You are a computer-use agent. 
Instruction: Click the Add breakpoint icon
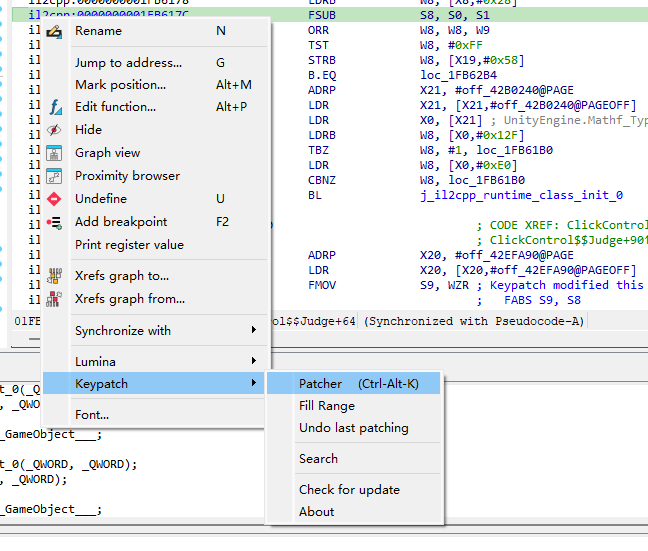click(x=54, y=222)
